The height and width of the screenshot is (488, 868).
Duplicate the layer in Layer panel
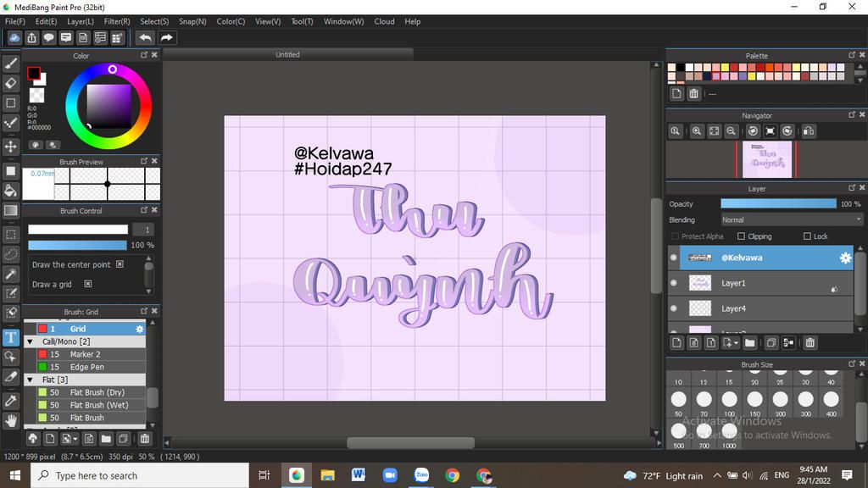[771, 343]
